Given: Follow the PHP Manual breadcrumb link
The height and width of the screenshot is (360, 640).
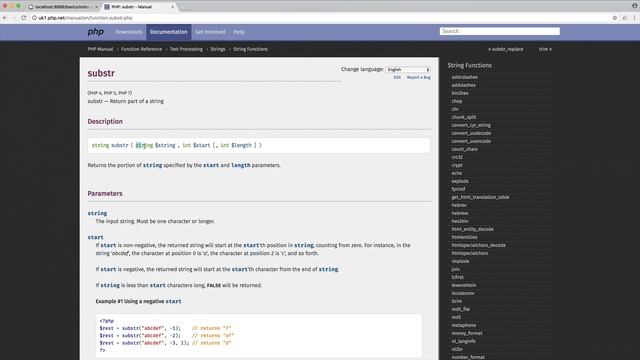Looking at the screenshot, I should [100, 49].
